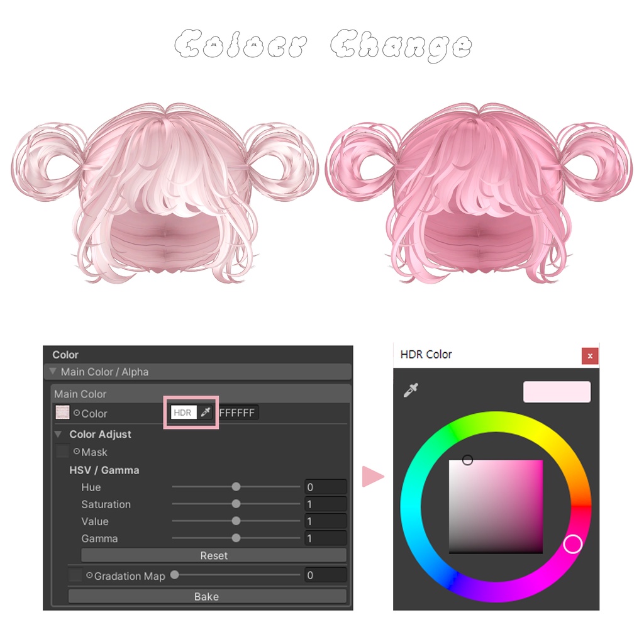Click the Hue slider handle
This screenshot has width=644, height=644.
236,487
